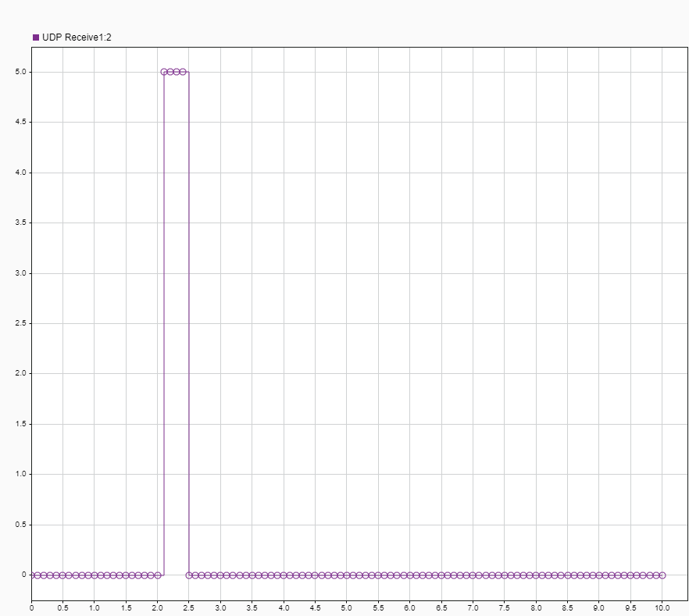689x616 pixels.
Task: Click the x-axis tick label 0.5
Action: click(62, 608)
